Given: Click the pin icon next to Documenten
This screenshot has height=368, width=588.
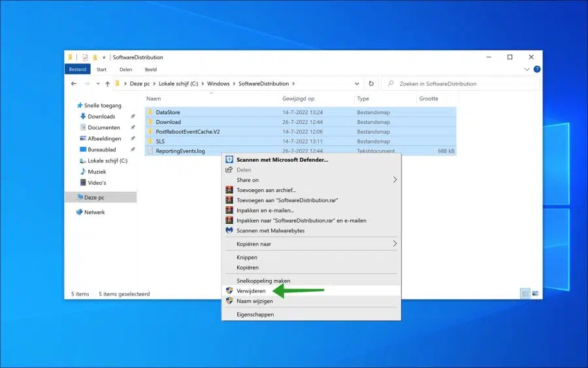Looking at the screenshot, I should 133,128.
